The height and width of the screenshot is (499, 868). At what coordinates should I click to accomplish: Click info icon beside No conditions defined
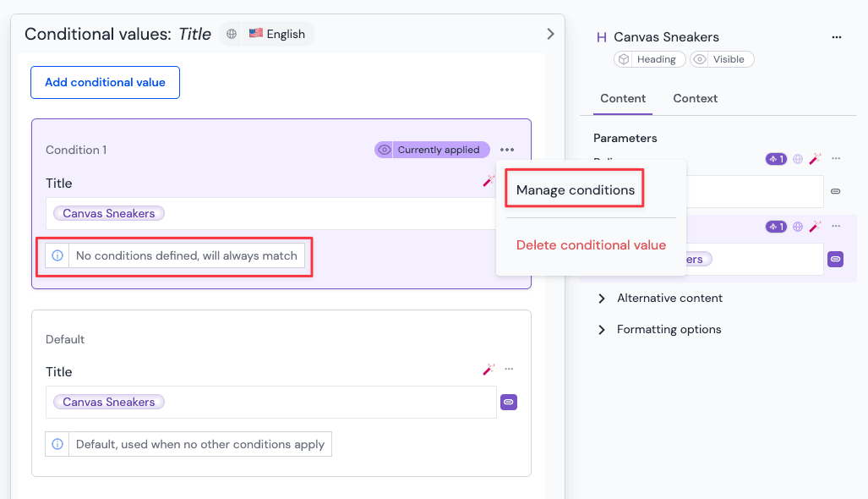pyautogui.click(x=57, y=255)
